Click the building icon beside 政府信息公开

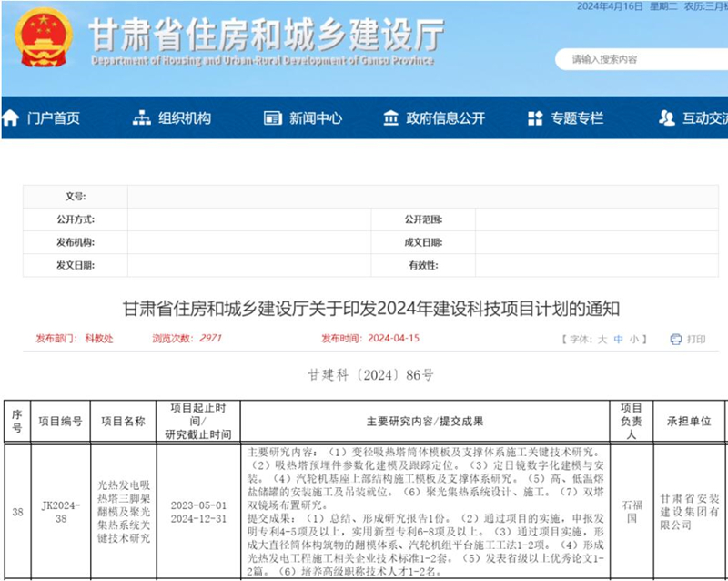tap(390, 118)
